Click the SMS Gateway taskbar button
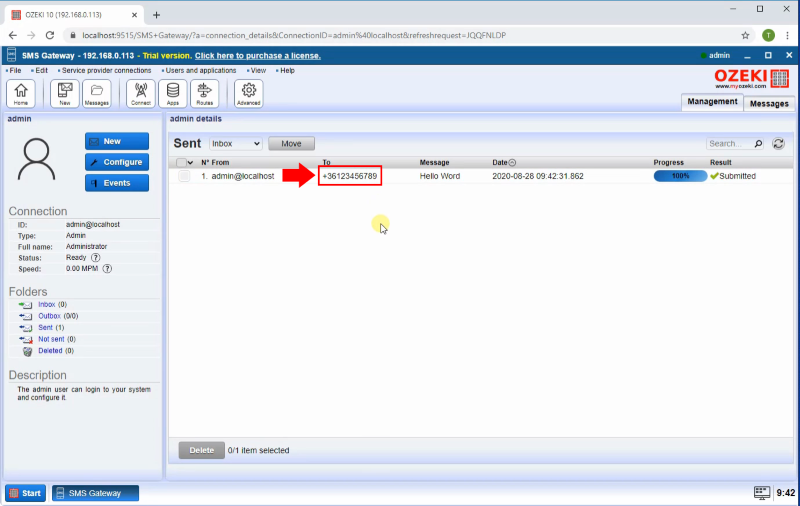The image size is (800, 506). pos(95,493)
